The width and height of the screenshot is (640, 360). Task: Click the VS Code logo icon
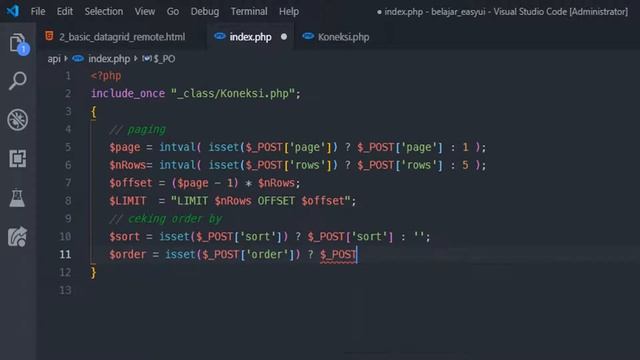coord(13,11)
